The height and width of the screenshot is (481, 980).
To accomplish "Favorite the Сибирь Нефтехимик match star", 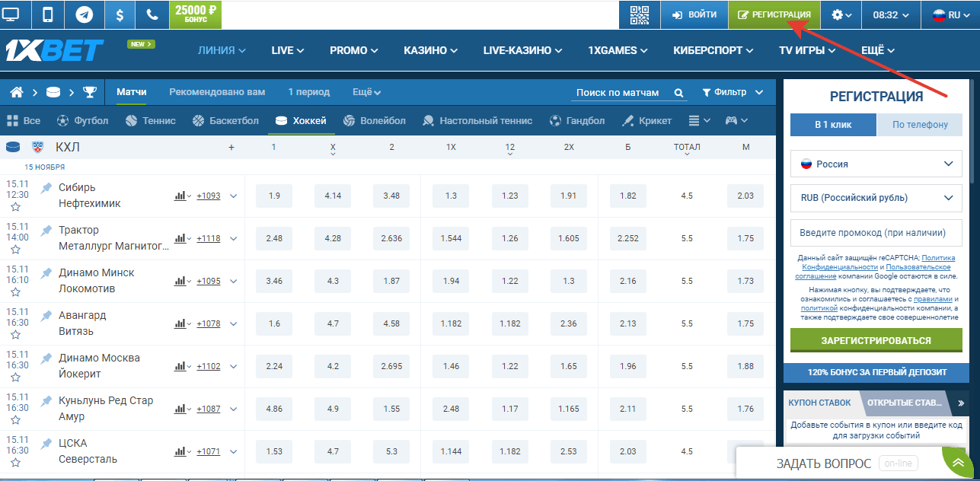I will 15,207.
